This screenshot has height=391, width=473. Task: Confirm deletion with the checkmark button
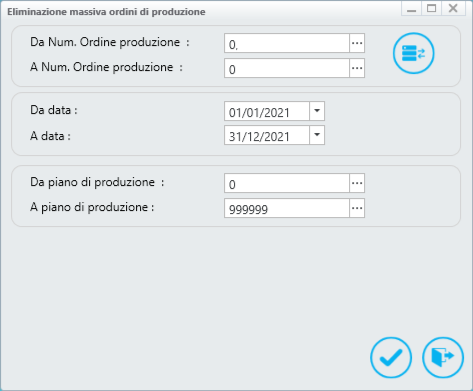click(x=391, y=357)
